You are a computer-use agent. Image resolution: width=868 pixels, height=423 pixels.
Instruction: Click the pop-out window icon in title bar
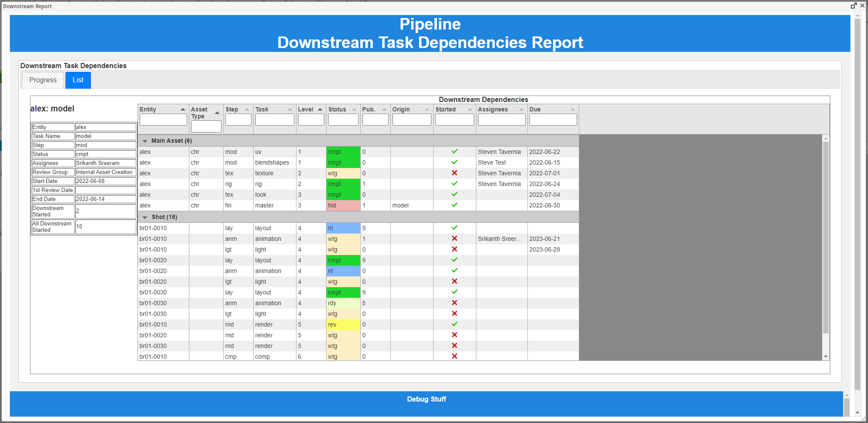click(853, 6)
